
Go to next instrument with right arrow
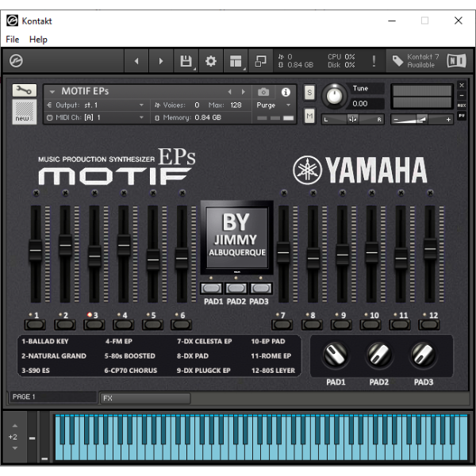161,61
